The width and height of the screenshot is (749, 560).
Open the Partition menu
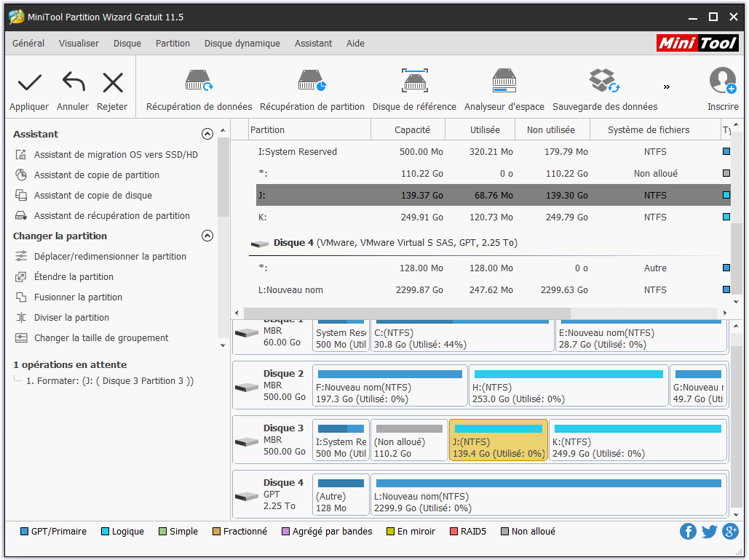coord(173,44)
